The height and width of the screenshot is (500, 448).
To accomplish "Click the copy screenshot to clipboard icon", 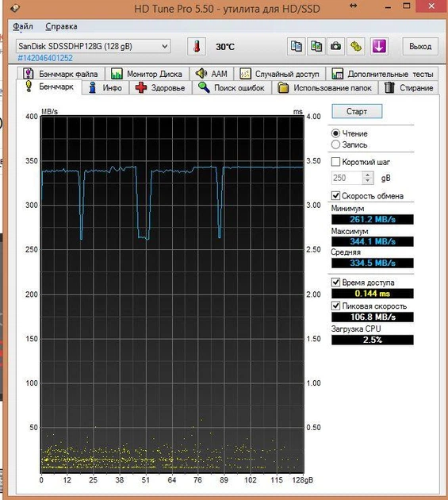I will click(316, 47).
